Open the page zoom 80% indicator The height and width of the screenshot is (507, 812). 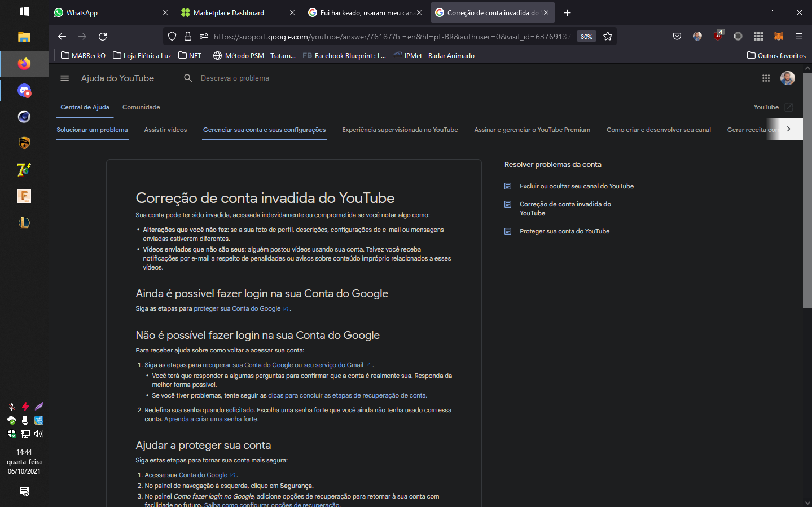[x=586, y=37]
